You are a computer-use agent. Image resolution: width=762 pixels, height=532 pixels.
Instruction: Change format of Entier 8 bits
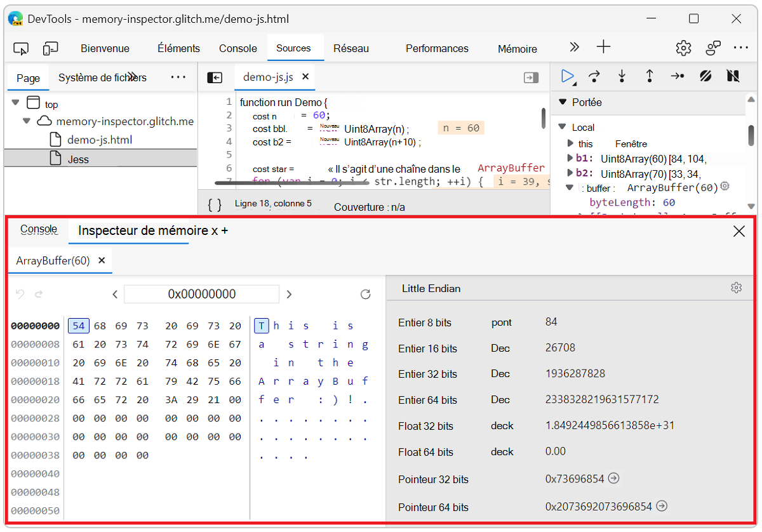point(502,323)
